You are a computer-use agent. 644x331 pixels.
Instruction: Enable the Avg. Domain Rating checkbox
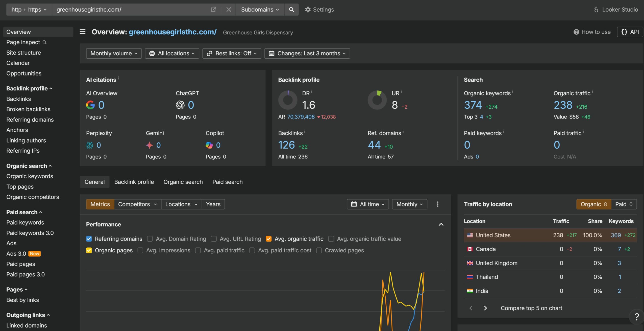[150, 239]
